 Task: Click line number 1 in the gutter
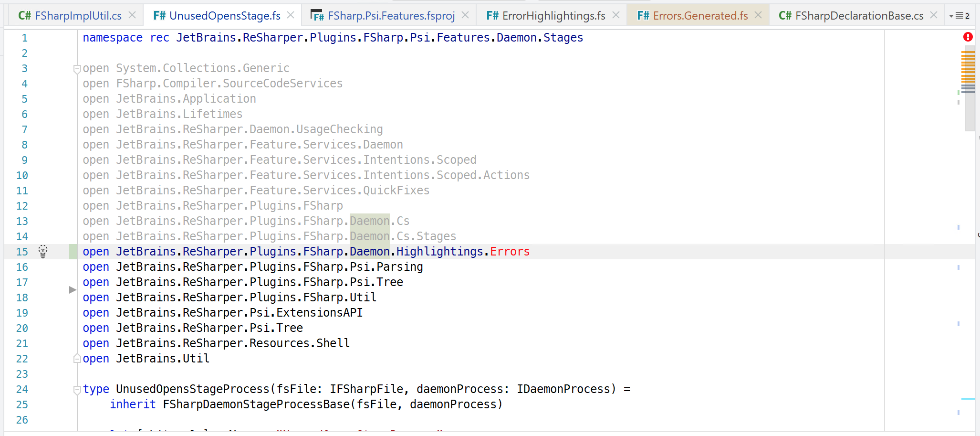point(24,38)
